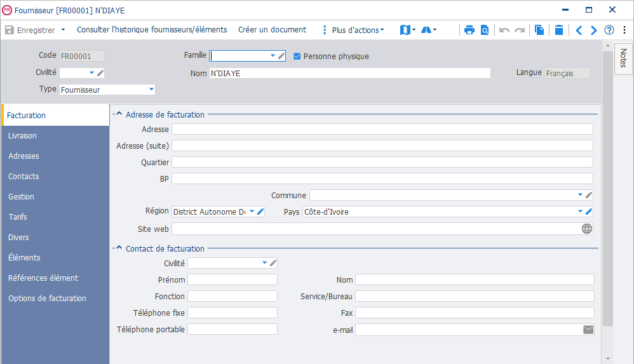
Task: Click the Nom field containing N'DIAYE
Action: click(350, 73)
